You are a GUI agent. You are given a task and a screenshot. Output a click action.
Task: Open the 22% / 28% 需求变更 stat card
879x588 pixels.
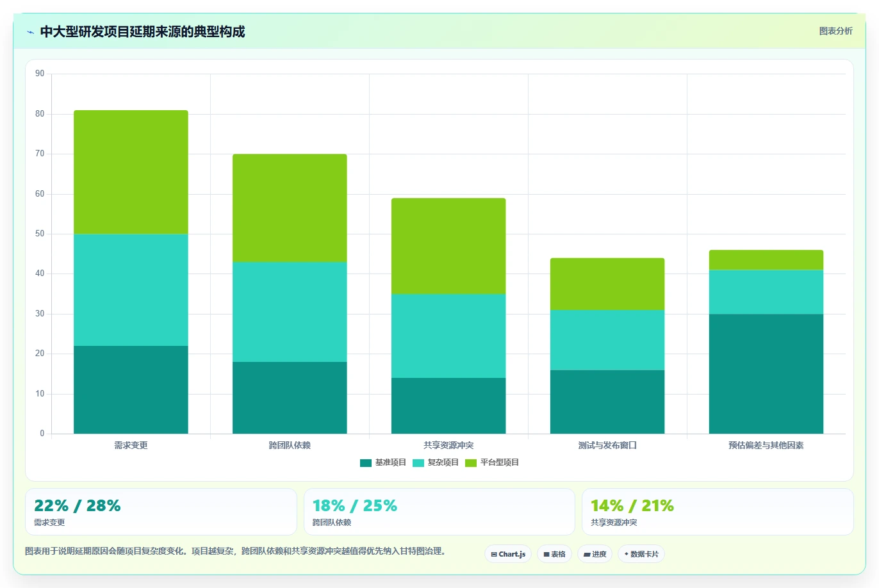pyautogui.click(x=161, y=512)
